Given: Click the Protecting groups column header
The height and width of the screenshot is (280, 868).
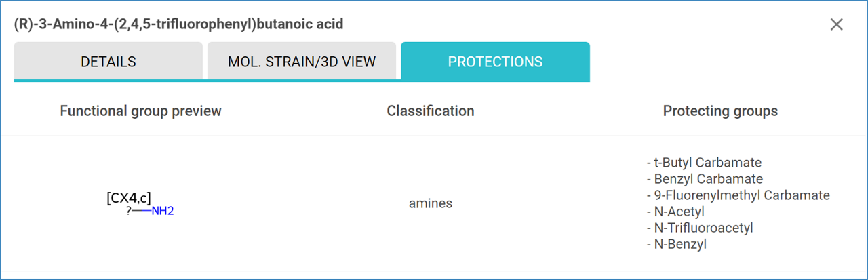Looking at the screenshot, I should pyautogui.click(x=720, y=111).
